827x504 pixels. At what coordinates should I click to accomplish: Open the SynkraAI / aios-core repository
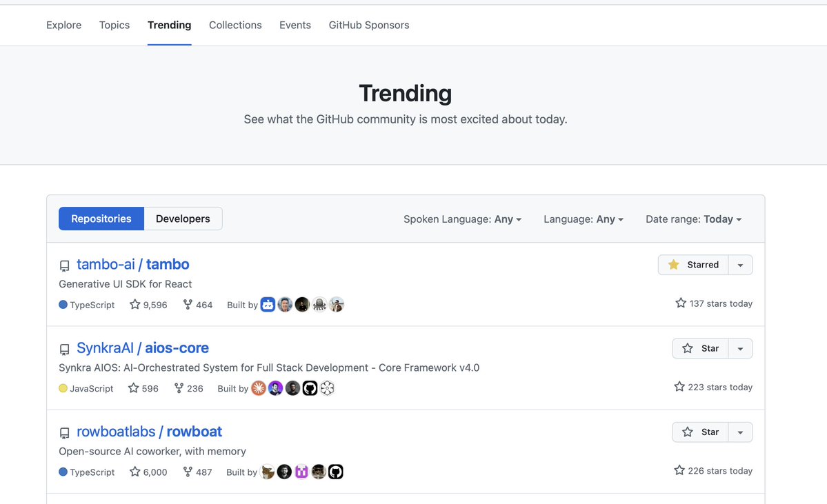(143, 348)
